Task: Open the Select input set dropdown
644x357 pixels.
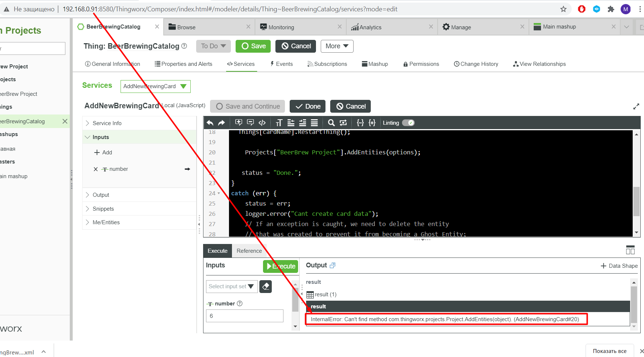Action: (x=232, y=286)
